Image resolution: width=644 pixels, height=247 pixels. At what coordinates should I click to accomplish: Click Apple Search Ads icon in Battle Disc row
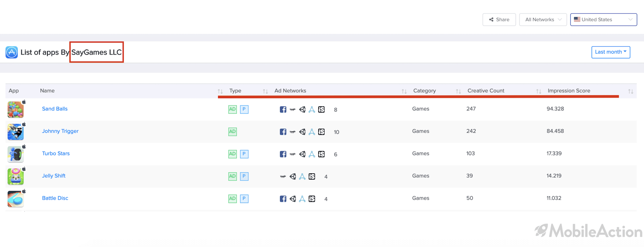302,199
